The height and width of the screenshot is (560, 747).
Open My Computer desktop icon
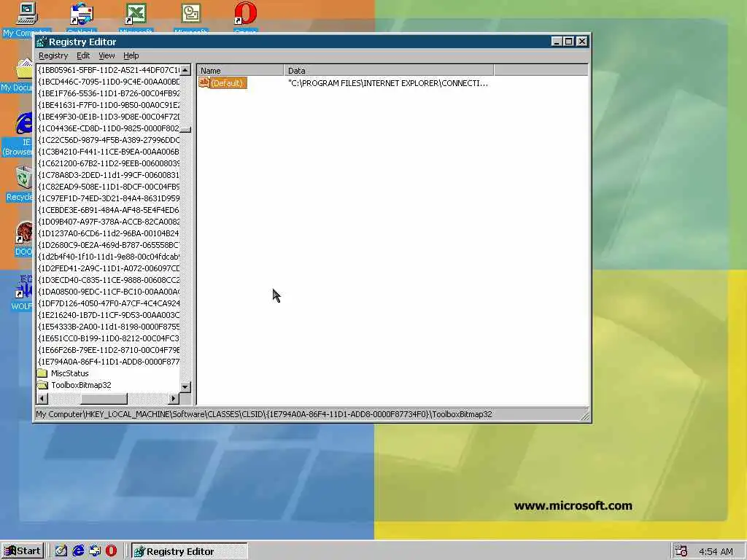[x=27, y=19]
